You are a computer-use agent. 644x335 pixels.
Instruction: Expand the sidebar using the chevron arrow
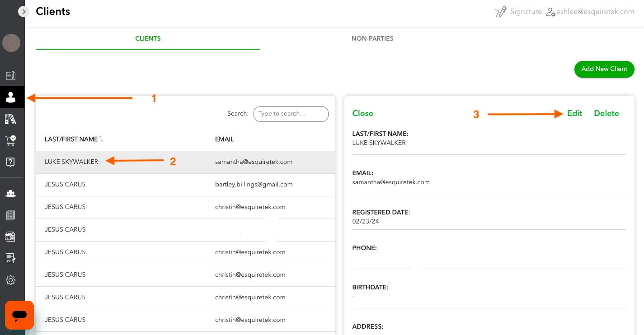(24, 11)
